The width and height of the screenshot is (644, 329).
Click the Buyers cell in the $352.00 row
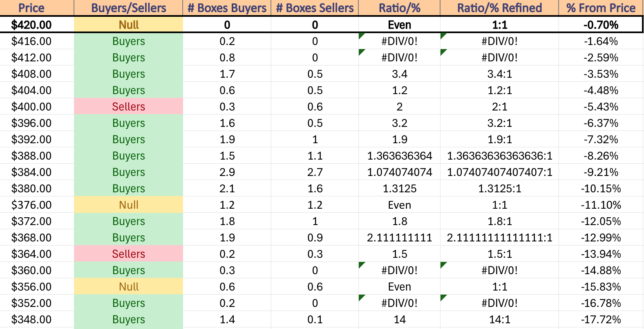(128, 303)
